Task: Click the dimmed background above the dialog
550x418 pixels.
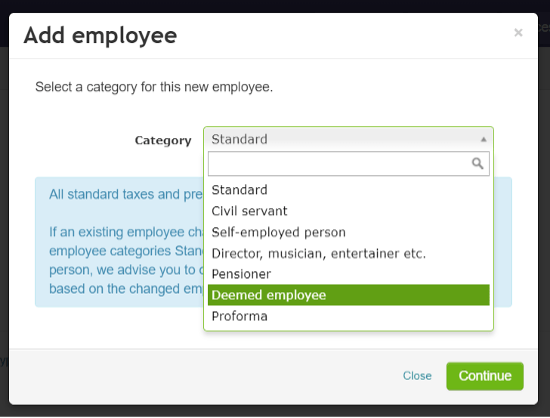Action: tap(274, 6)
